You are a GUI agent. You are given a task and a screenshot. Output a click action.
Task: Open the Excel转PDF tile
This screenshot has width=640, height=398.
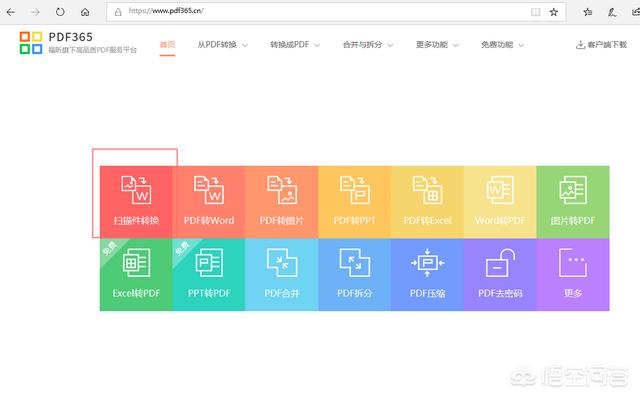(136, 274)
